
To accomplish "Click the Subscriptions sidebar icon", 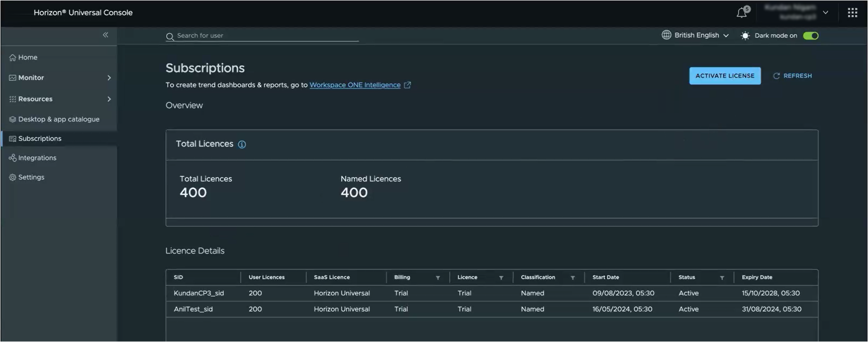I will tap(13, 139).
